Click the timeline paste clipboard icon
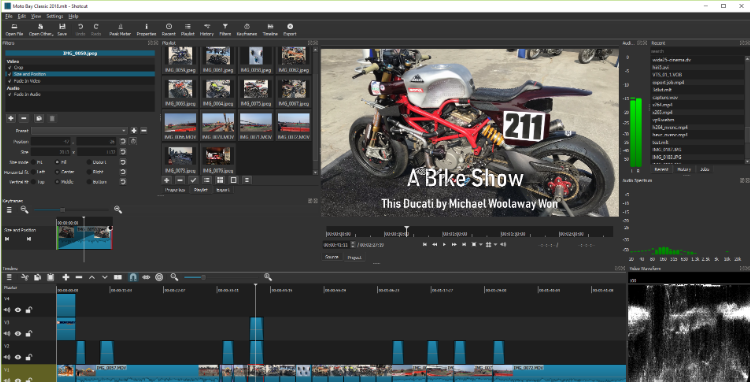 coord(50,277)
